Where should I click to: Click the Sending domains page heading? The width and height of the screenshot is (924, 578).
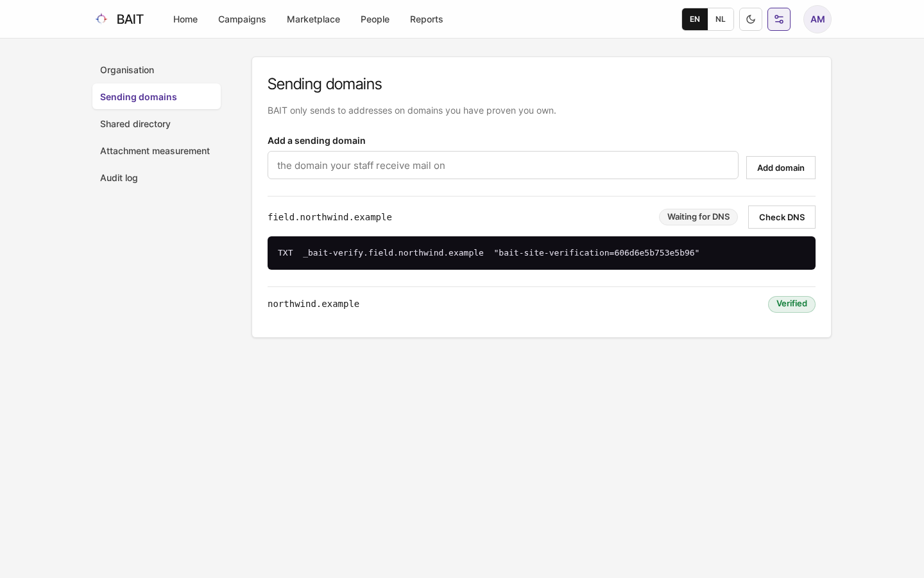click(x=325, y=84)
